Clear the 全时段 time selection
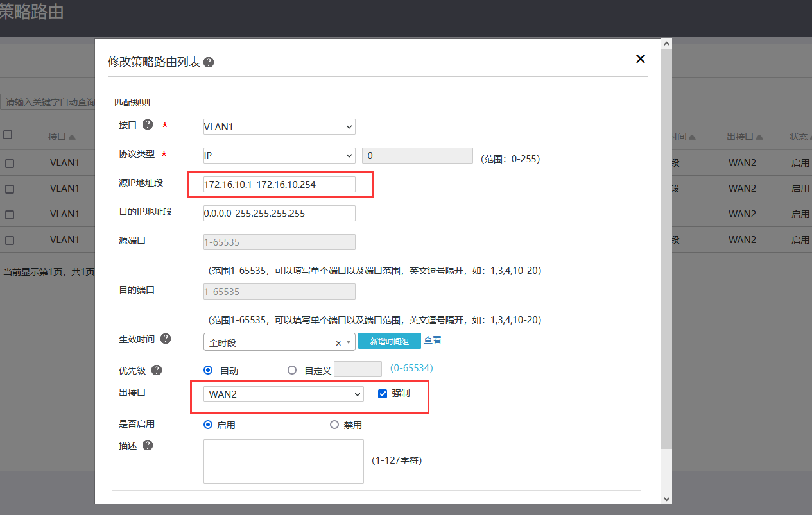 [x=338, y=343]
